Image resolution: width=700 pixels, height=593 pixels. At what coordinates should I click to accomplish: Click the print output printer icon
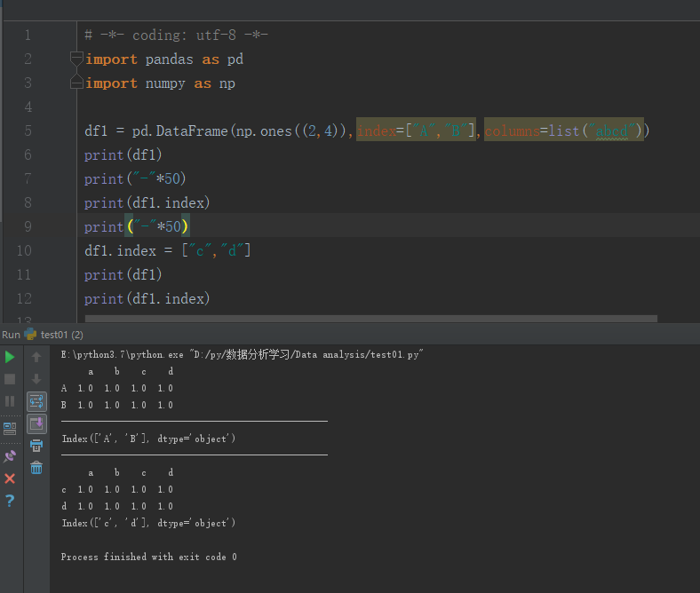(x=36, y=446)
